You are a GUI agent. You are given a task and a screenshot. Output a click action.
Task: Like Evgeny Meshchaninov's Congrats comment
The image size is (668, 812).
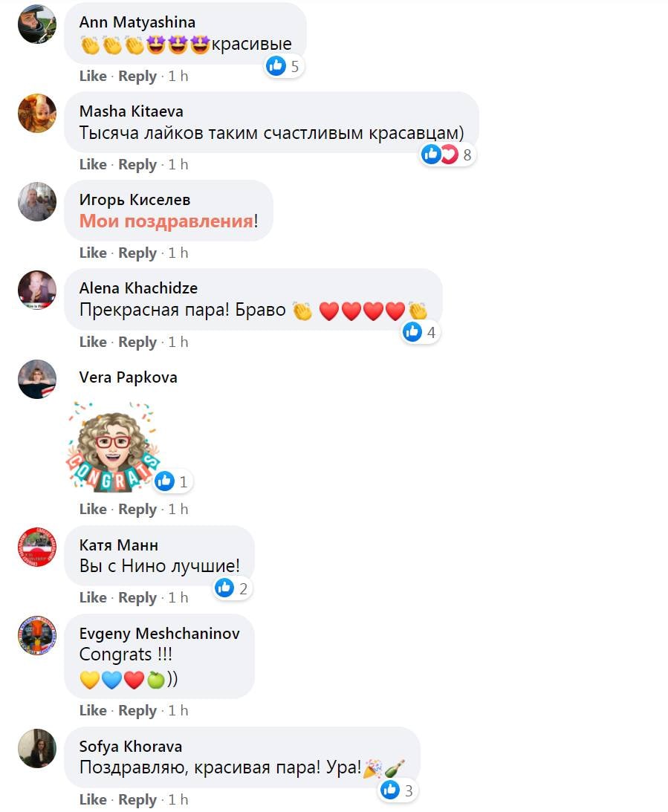click(x=93, y=710)
